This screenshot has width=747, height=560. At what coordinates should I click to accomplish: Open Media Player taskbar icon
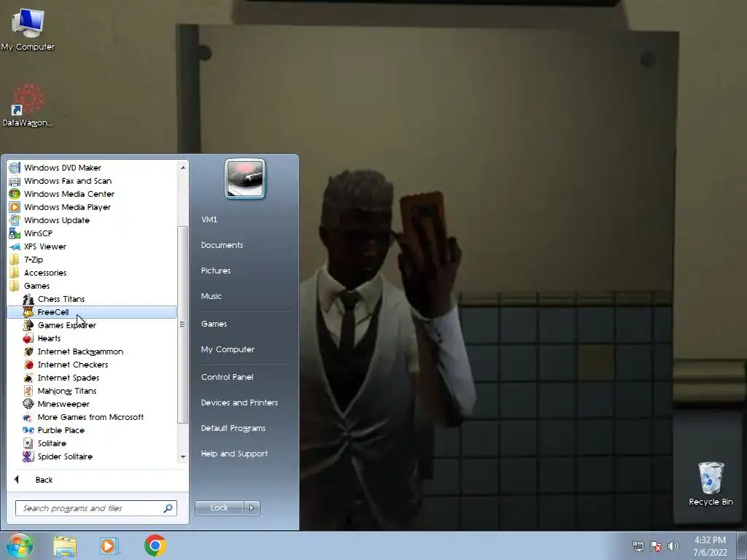pos(109,546)
